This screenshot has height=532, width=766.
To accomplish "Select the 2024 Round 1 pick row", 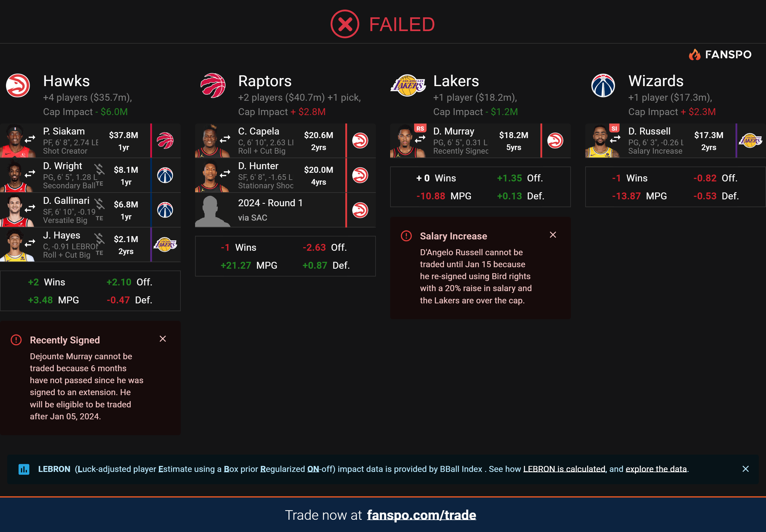I will click(270, 210).
